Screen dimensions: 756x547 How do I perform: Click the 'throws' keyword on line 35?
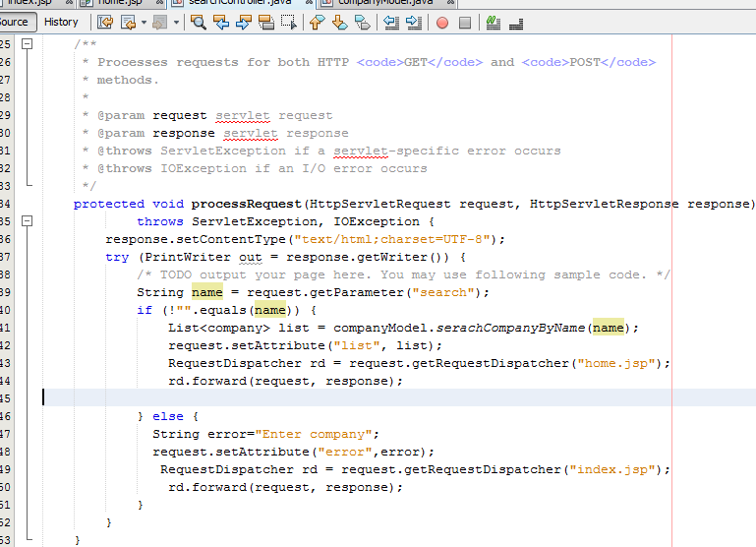160,222
